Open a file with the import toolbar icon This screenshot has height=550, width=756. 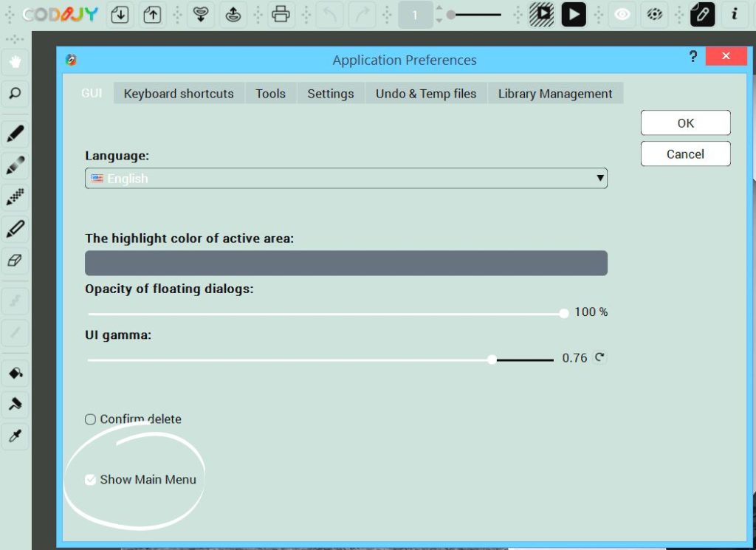(x=120, y=15)
